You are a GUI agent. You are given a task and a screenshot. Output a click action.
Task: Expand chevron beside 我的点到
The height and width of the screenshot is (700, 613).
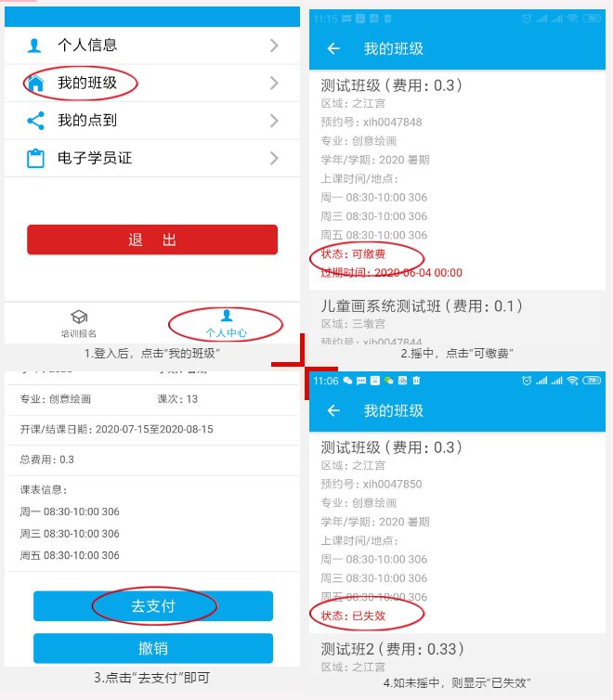[x=275, y=121]
